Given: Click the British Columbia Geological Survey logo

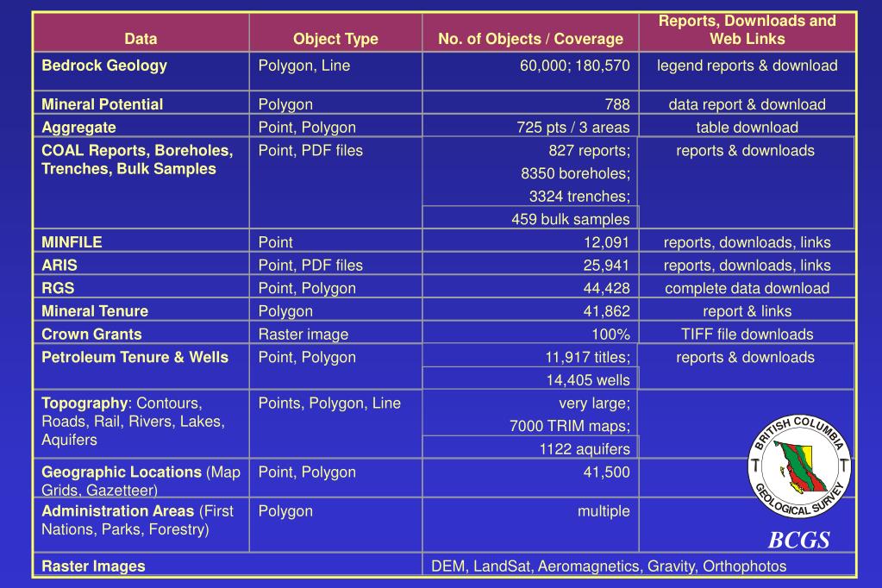Looking at the screenshot, I should pos(798,466).
